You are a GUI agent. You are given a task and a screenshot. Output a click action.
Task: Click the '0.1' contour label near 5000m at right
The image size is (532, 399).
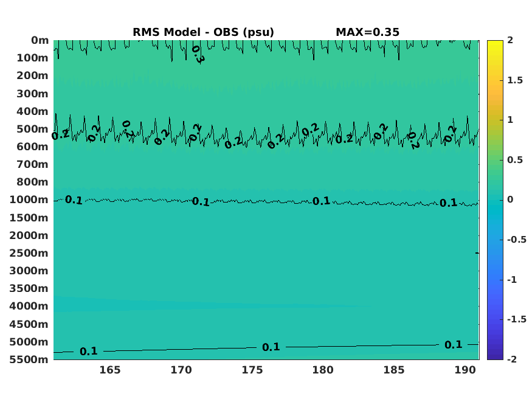454,345
